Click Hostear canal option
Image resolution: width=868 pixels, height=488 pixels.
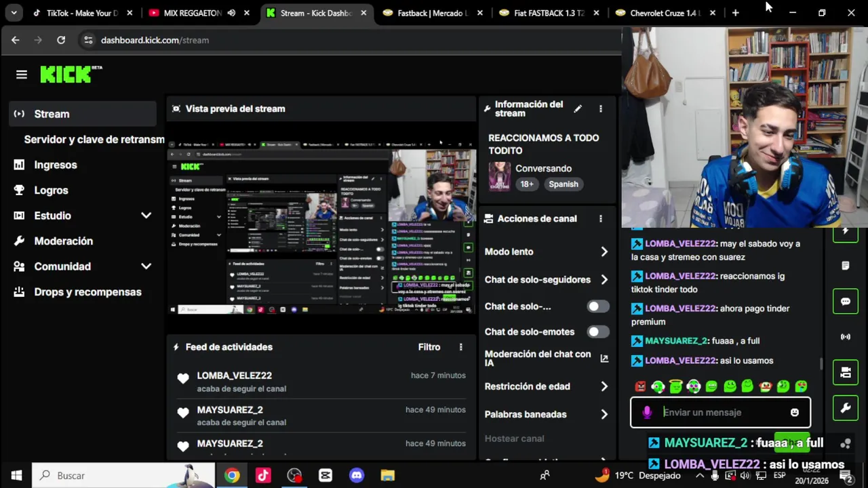point(514,439)
